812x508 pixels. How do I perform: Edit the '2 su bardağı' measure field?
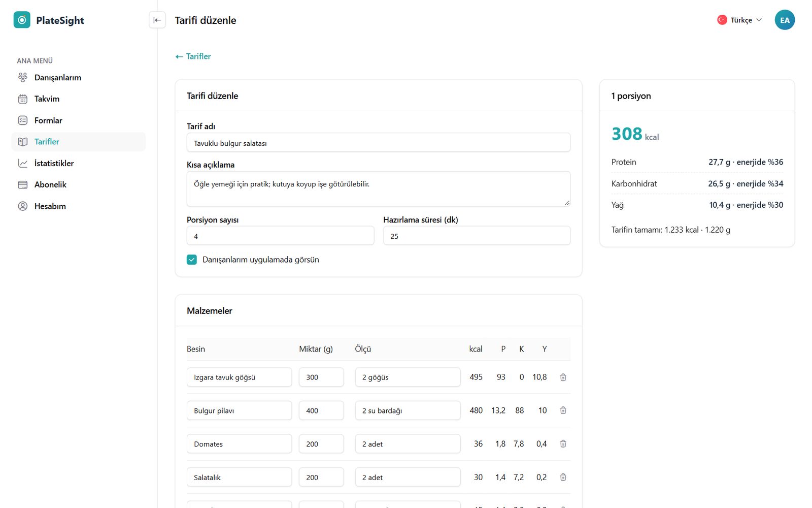click(408, 410)
